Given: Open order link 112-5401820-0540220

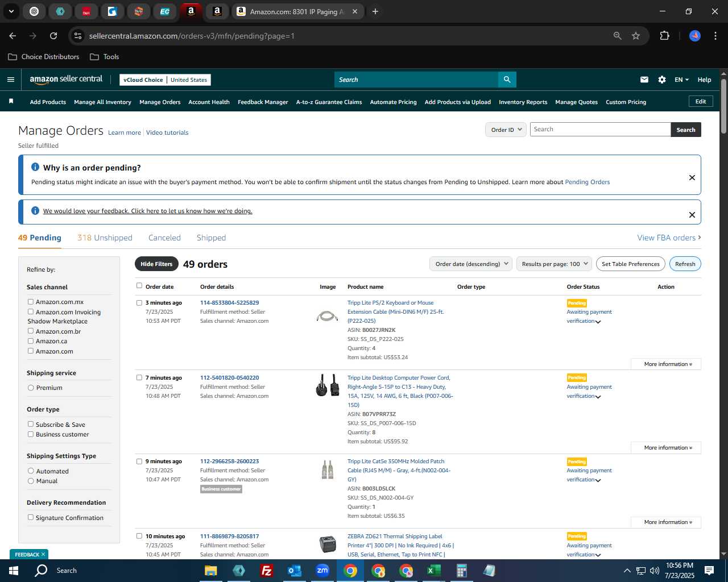Looking at the screenshot, I should coord(229,377).
